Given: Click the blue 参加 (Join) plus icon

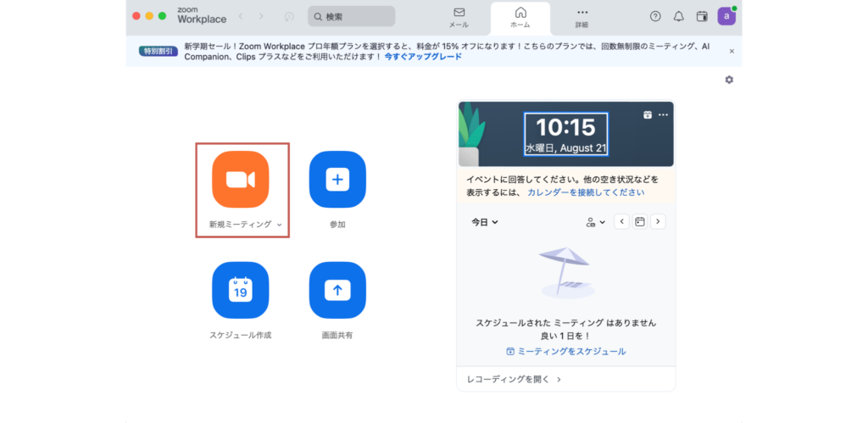Looking at the screenshot, I should (x=337, y=180).
